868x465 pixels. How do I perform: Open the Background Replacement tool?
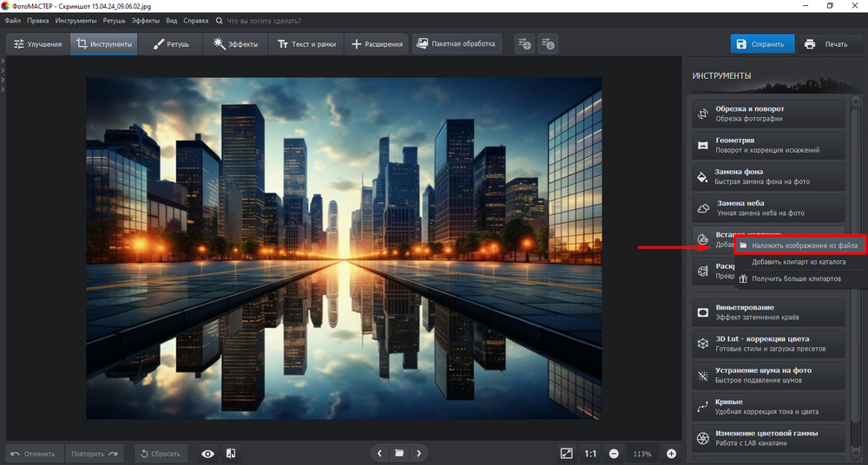[768, 177]
